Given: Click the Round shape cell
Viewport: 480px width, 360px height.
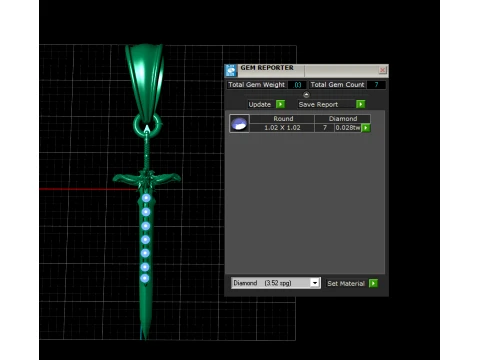Looking at the screenshot, I should point(283,119).
